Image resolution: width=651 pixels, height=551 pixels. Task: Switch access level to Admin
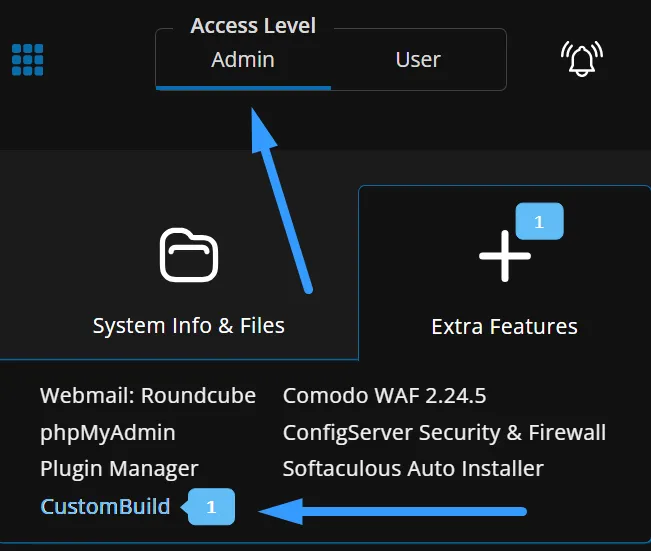point(243,60)
